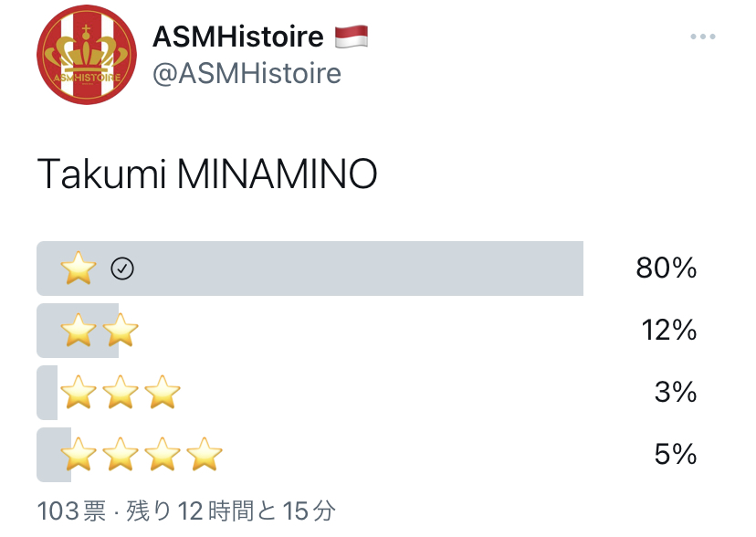Click the 80% result label

[x=667, y=268]
